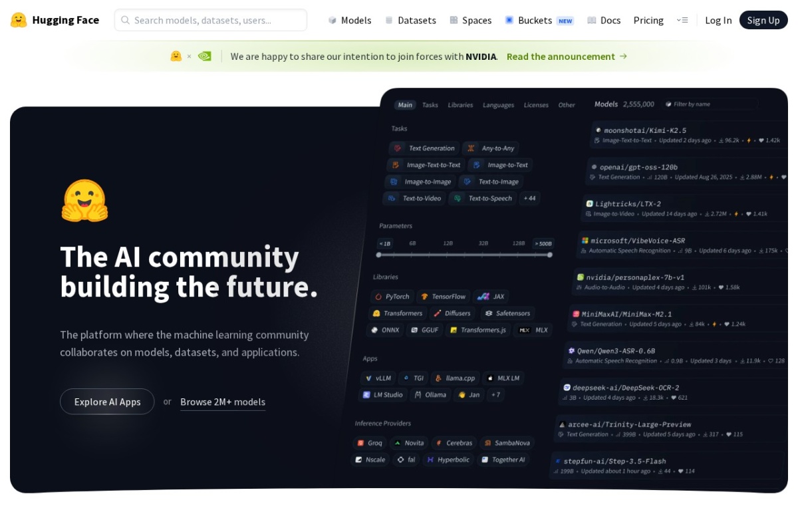The height and width of the screenshot is (532, 798).
Task: Open the more-options menu beside Pricing
Action: 682,20
